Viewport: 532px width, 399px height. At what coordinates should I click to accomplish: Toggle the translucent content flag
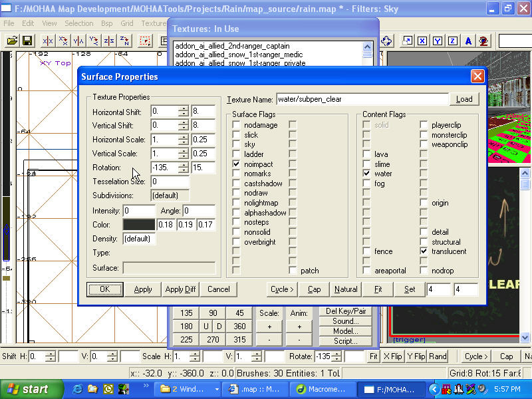(x=424, y=251)
